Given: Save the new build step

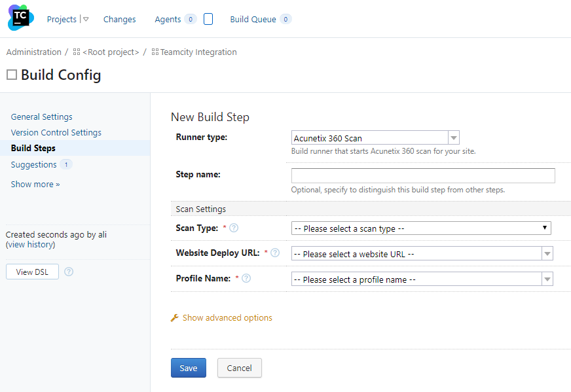Looking at the screenshot, I should 189,368.
